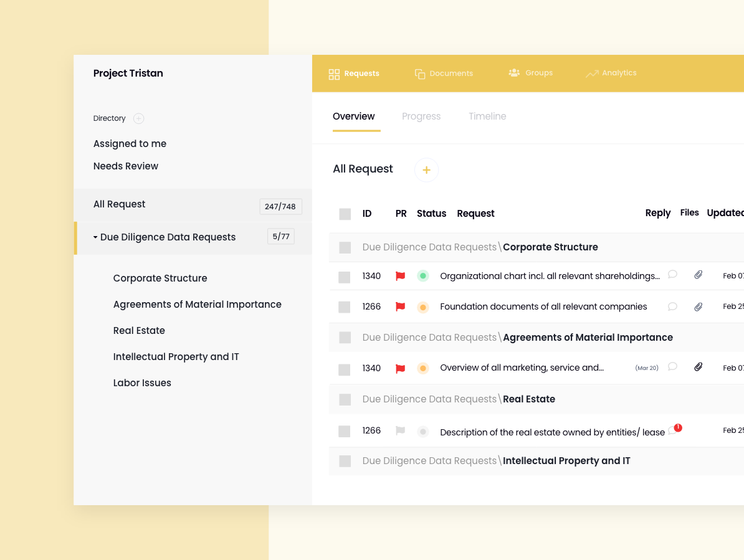The image size is (744, 560).
Task: Open the Timeline tab
Action: pos(487,116)
